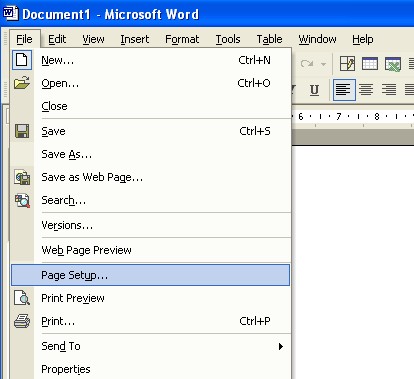Select Print Preview menu entry
414x379 pixels.
150,298
